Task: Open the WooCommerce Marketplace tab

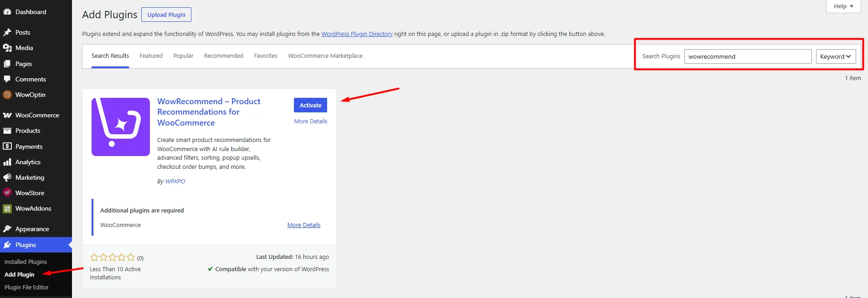Action: coord(325,56)
